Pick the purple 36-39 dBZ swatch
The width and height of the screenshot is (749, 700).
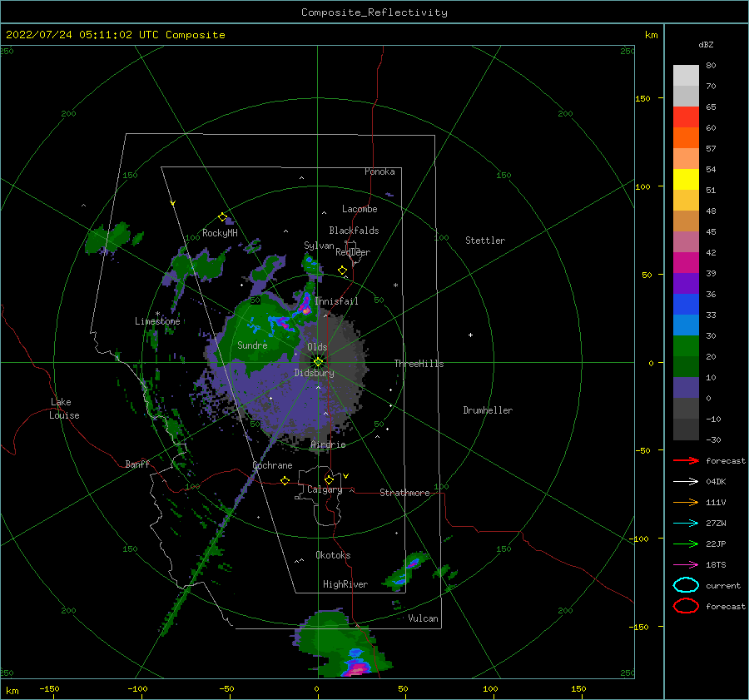coord(686,284)
